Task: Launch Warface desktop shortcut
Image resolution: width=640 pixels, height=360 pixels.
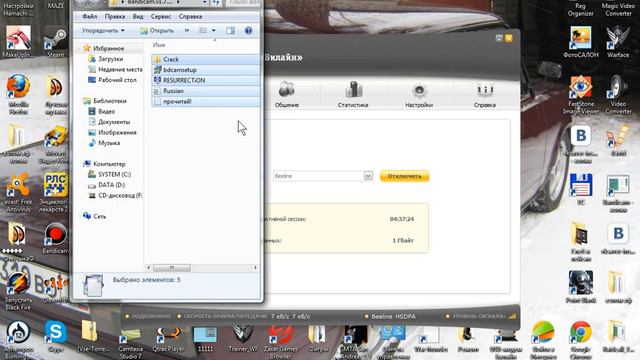Action: [618, 42]
